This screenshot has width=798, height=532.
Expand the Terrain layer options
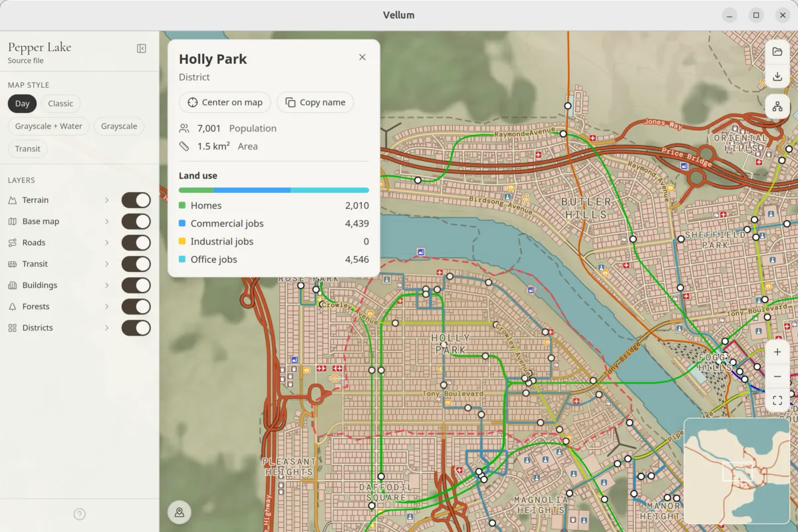106,200
